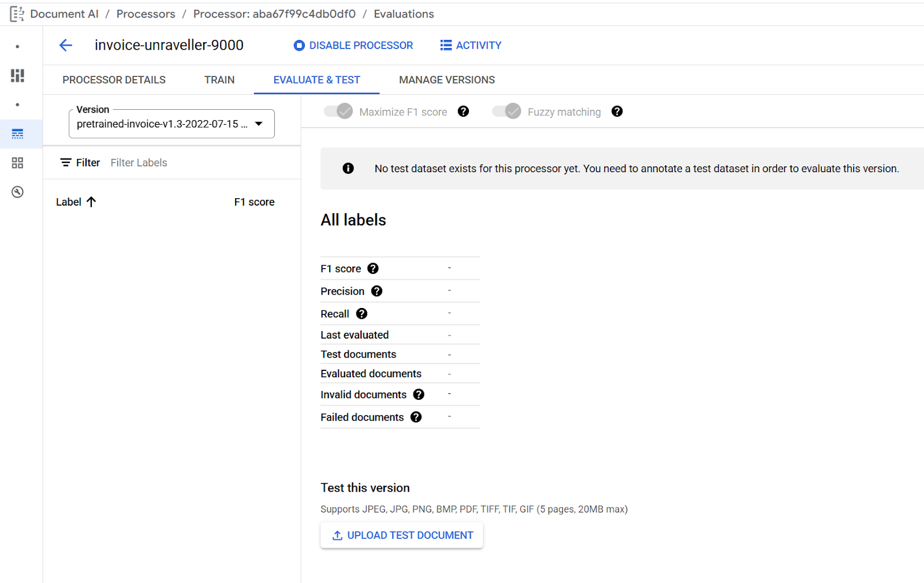Go back with the left arrow icon

[x=66, y=45]
